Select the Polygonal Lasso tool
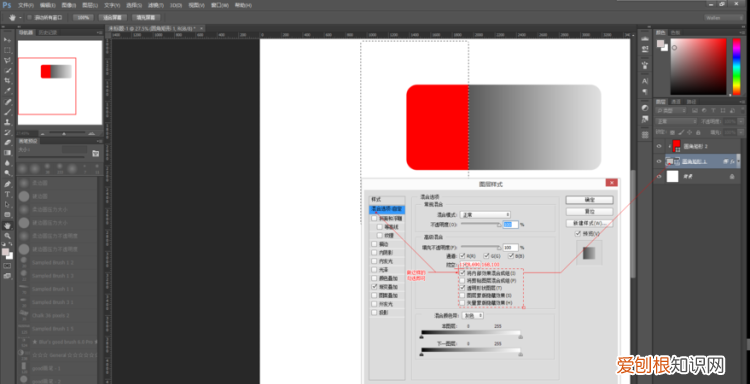The width and height of the screenshot is (750, 384). [x=7, y=61]
